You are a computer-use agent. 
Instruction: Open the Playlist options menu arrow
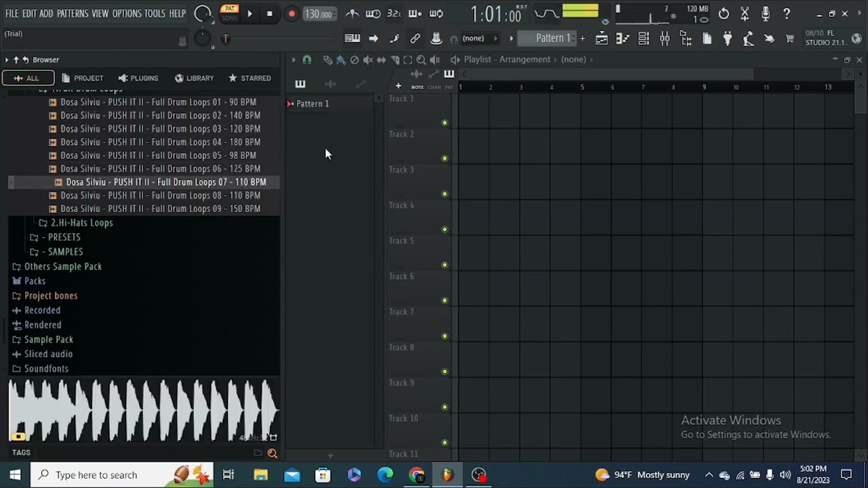[294, 60]
